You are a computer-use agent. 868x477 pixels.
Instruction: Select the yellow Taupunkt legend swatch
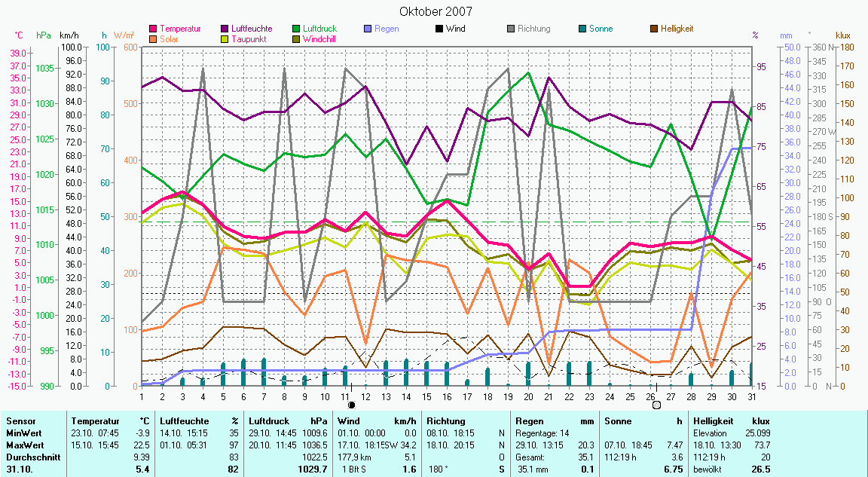[225, 38]
